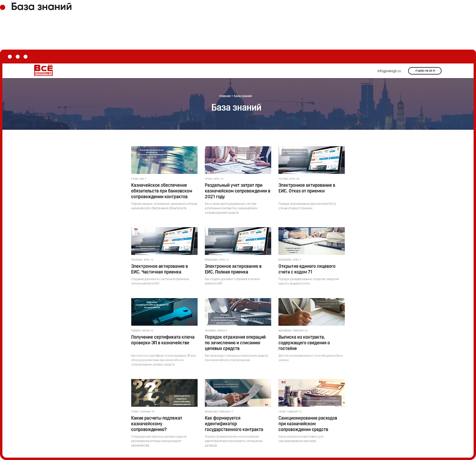The height and width of the screenshot is (460, 476).
Task: Open article Получение сертификата ключа проверки ЭП
Action: click(163, 340)
